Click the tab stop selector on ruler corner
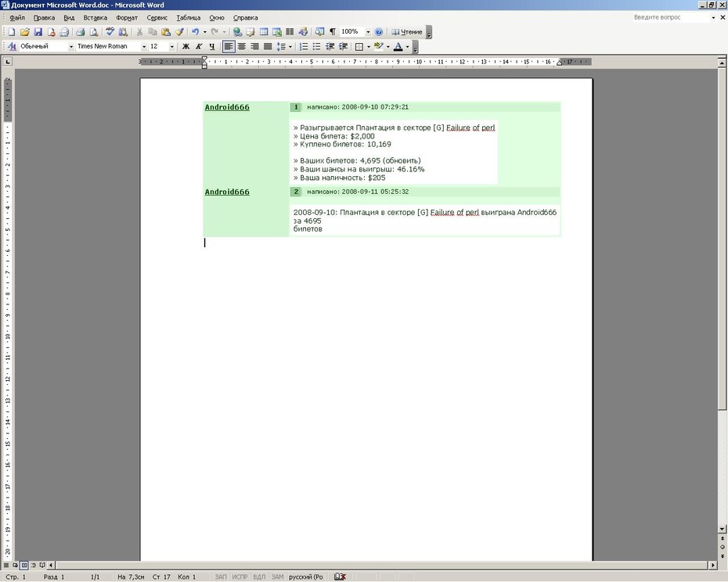Screen dimensions: 728x582 coord(8,62)
